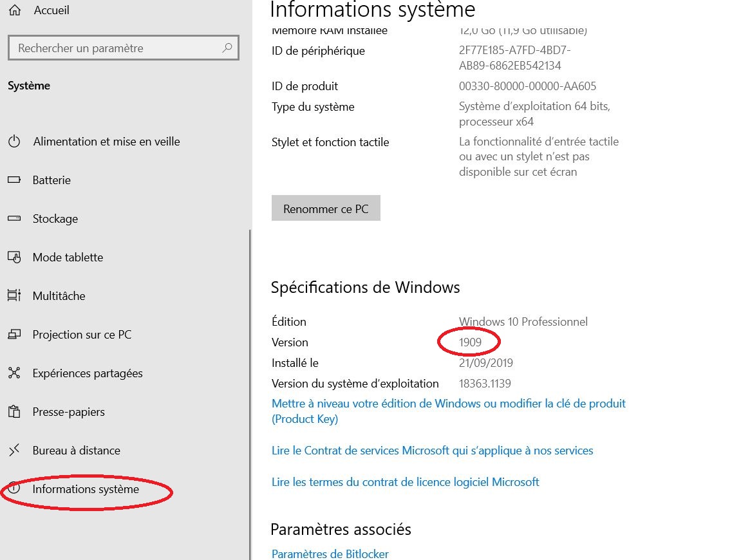Image resolution: width=732 pixels, height=560 pixels.
Task: Open Paramètres de Bitlocker link
Action: point(330,554)
